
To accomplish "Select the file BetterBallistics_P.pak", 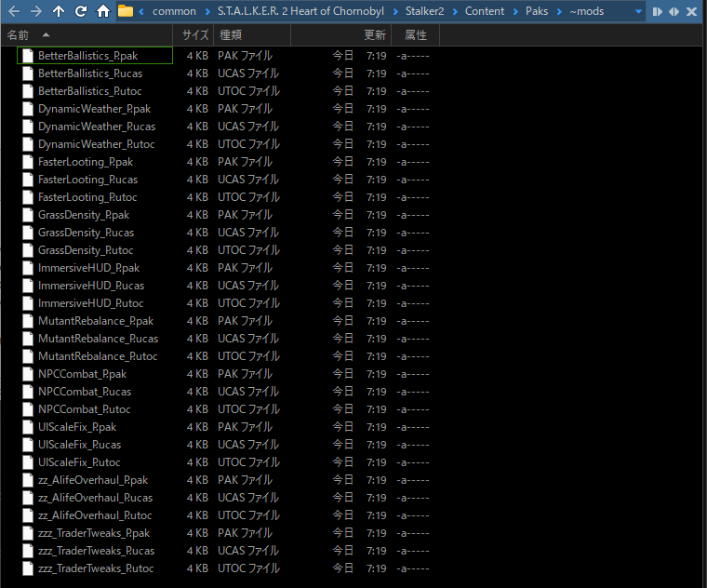I will coord(88,56).
